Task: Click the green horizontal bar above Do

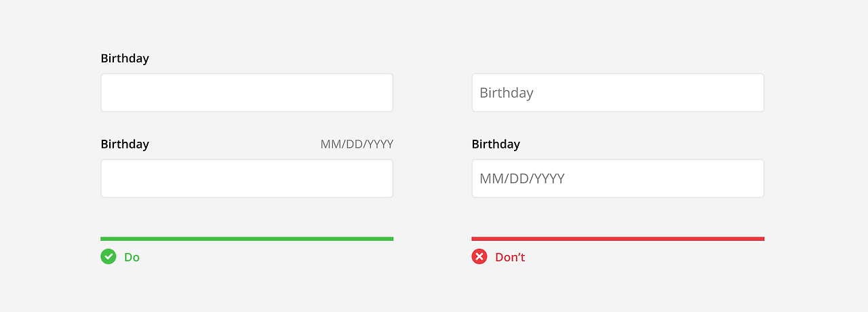Action: [247, 239]
